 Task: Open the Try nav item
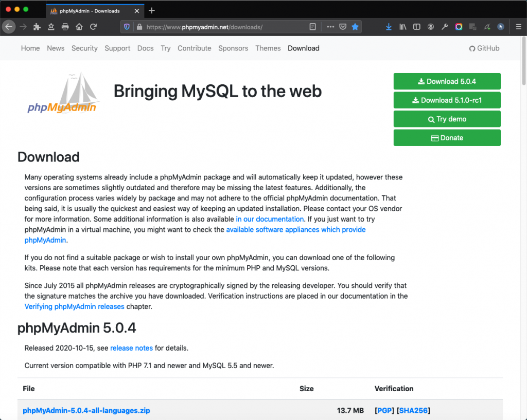pos(165,48)
